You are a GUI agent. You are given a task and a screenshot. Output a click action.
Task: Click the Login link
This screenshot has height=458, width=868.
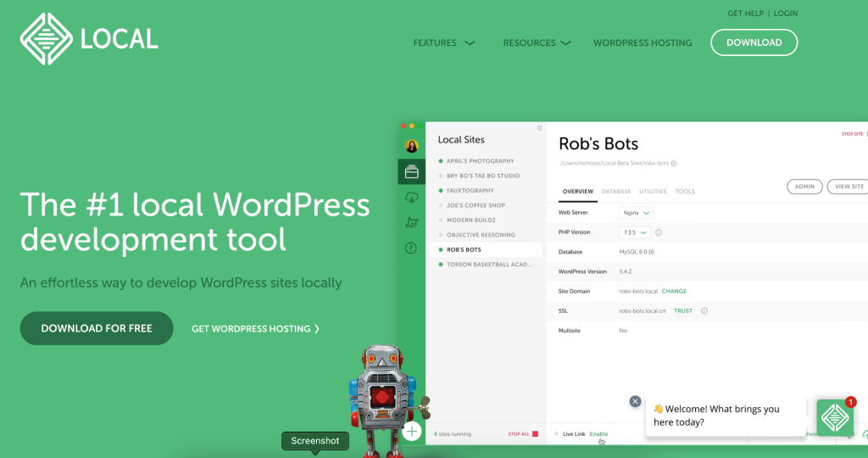click(x=786, y=14)
